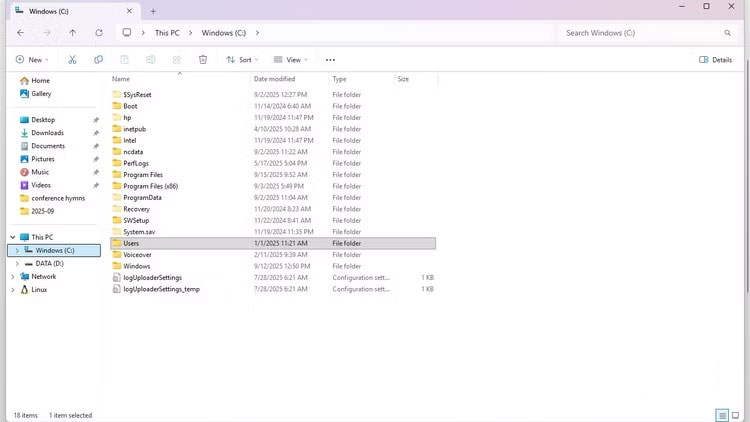Image resolution: width=750 pixels, height=422 pixels.
Task: Switch to large thumbnails view icon
Action: point(736,415)
